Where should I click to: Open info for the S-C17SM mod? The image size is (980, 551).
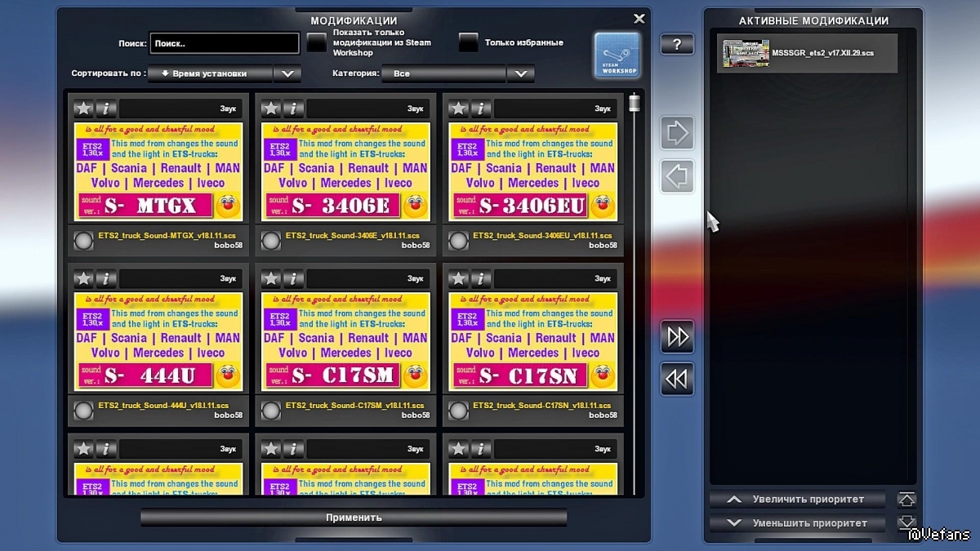click(294, 279)
